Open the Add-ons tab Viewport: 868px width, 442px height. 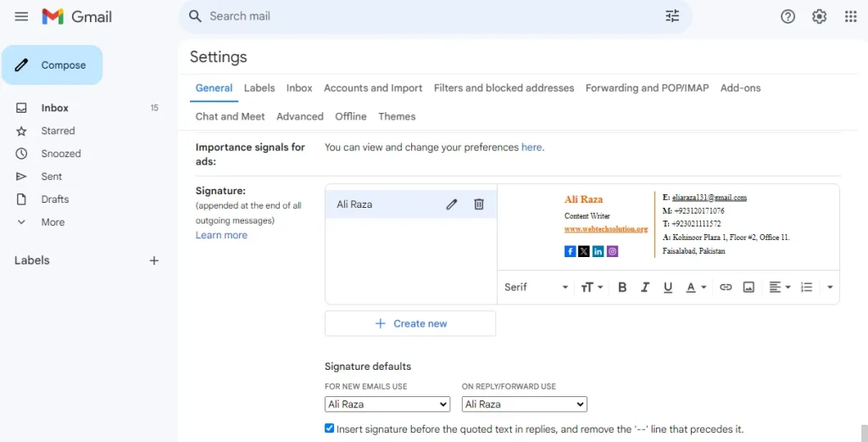740,88
